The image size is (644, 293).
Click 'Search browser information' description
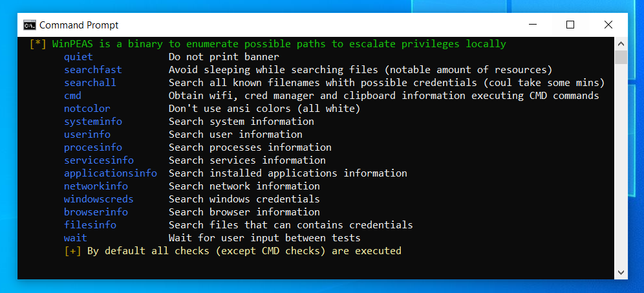coord(244,212)
